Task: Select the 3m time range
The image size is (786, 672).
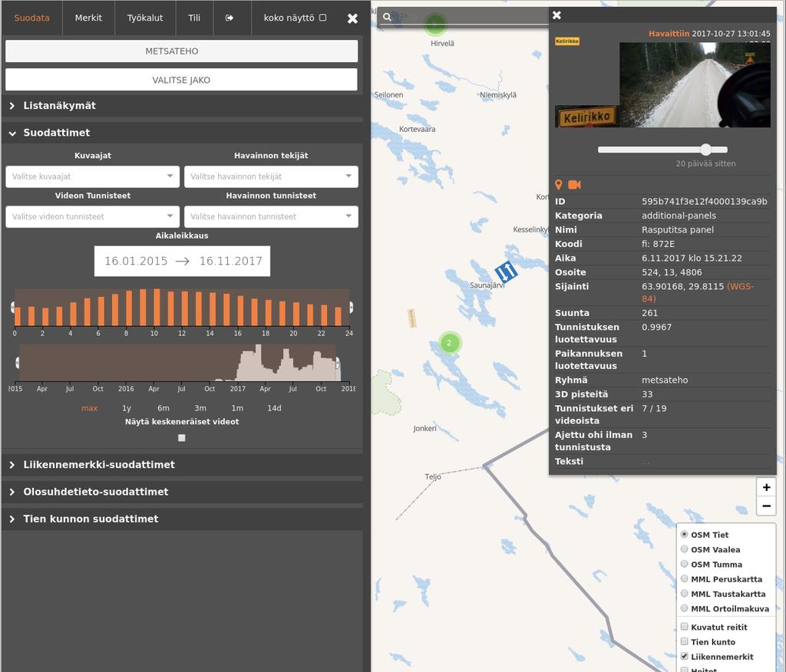Action: pos(200,408)
